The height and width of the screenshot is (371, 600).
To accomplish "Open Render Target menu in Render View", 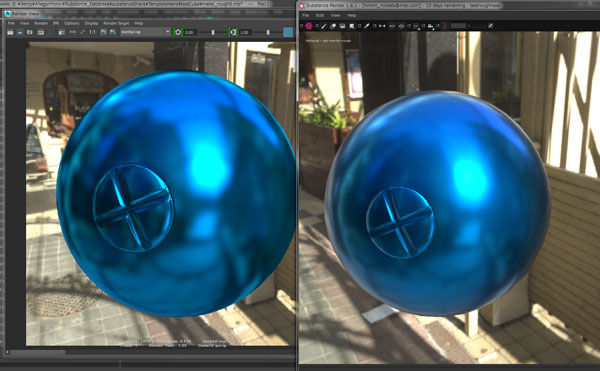I will click(x=116, y=23).
